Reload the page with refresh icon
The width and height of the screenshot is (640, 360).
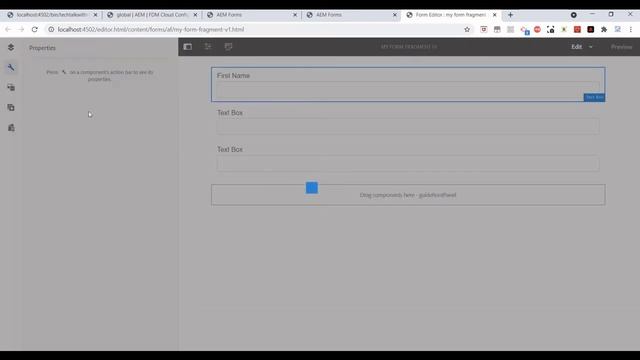35,29
